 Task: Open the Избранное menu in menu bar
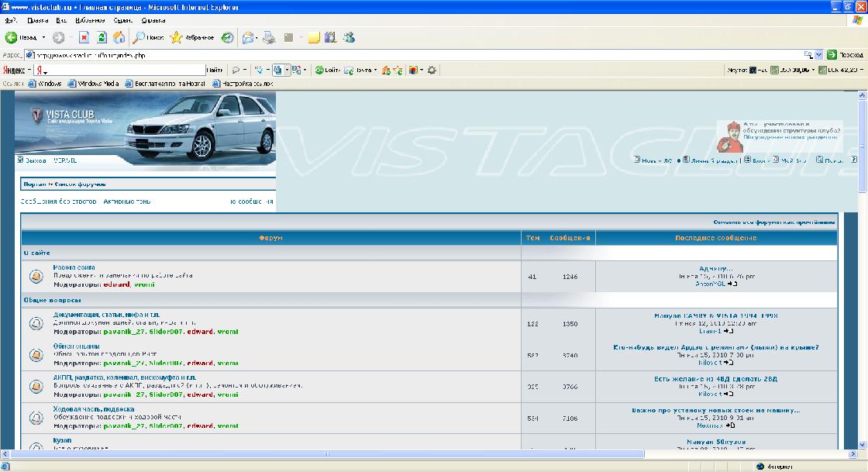coord(90,20)
